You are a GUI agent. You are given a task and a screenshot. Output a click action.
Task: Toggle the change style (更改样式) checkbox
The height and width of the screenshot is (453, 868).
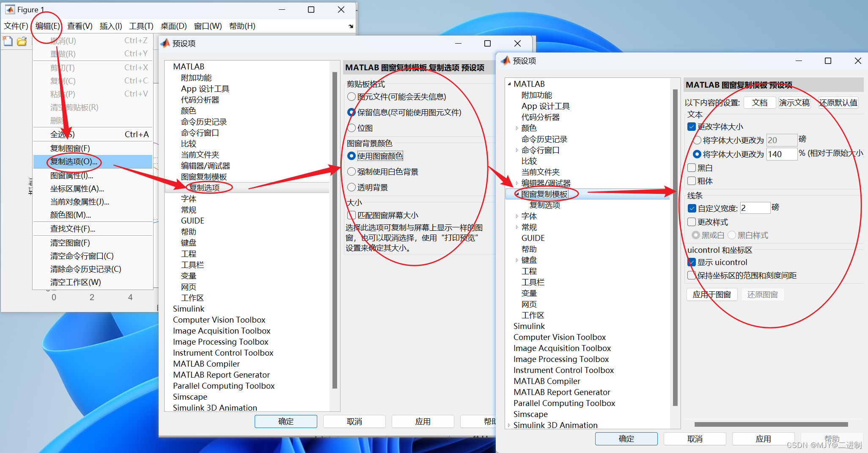click(x=692, y=222)
